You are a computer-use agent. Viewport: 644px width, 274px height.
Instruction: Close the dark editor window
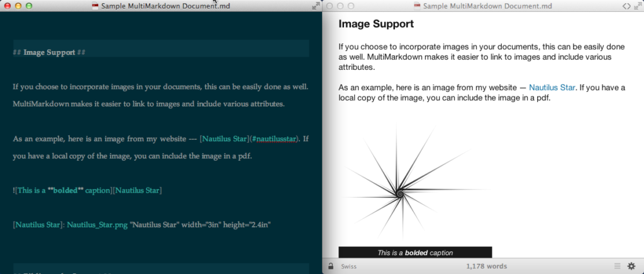pos(8,6)
